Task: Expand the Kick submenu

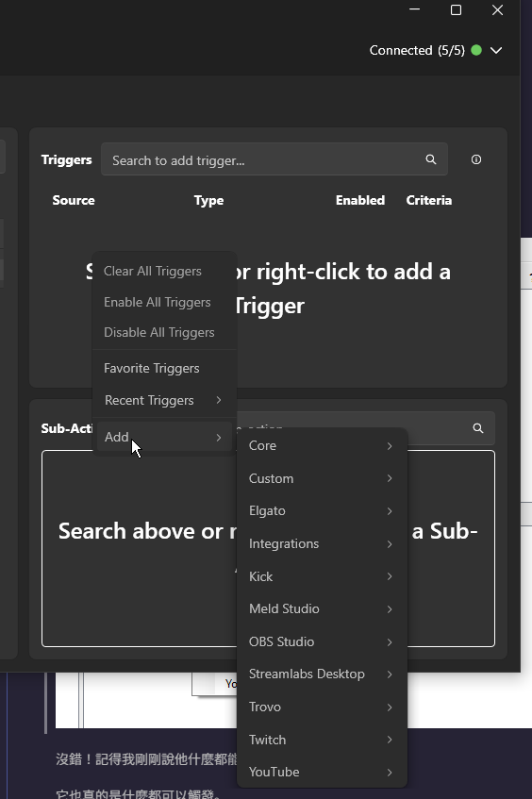Action: [322, 576]
